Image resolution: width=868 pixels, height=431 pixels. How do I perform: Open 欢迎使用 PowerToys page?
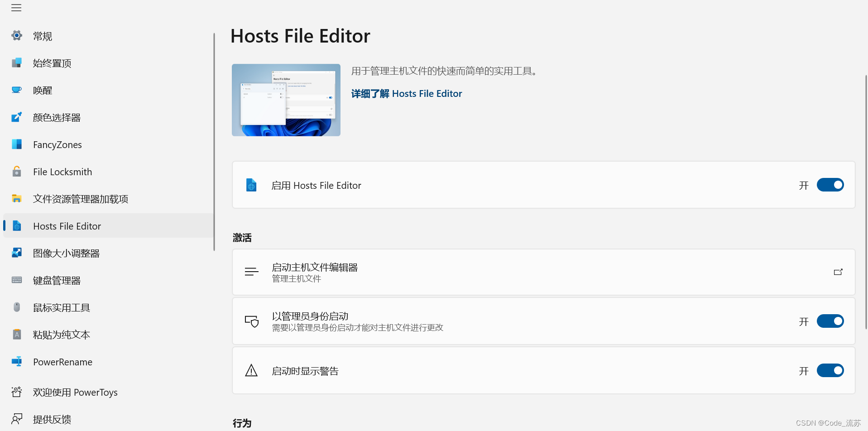(108, 392)
